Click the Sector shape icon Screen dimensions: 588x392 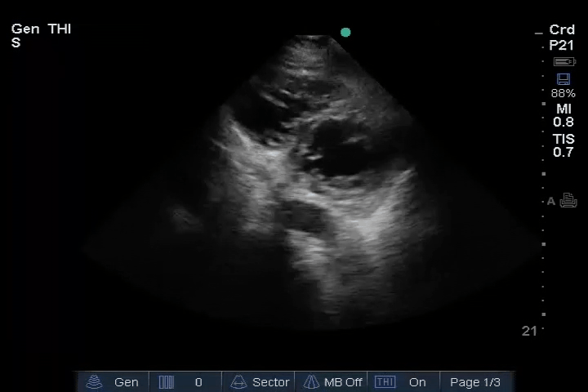point(239,382)
